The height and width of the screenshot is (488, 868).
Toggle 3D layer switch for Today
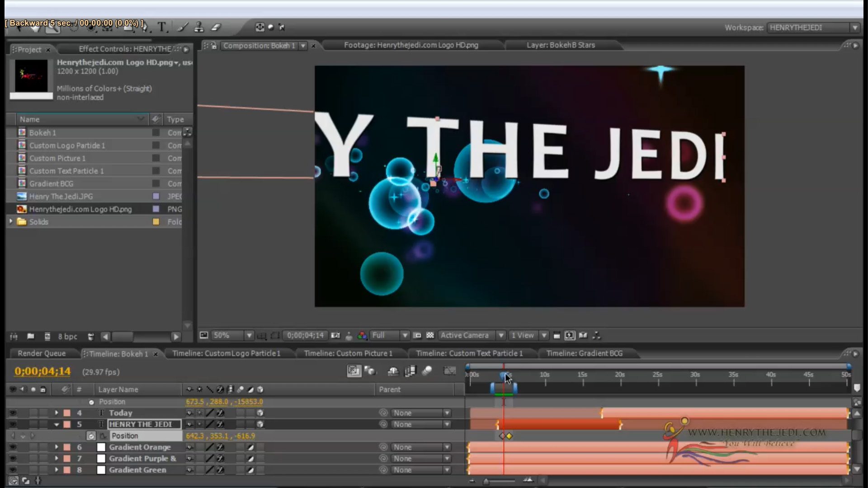[x=260, y=413]
